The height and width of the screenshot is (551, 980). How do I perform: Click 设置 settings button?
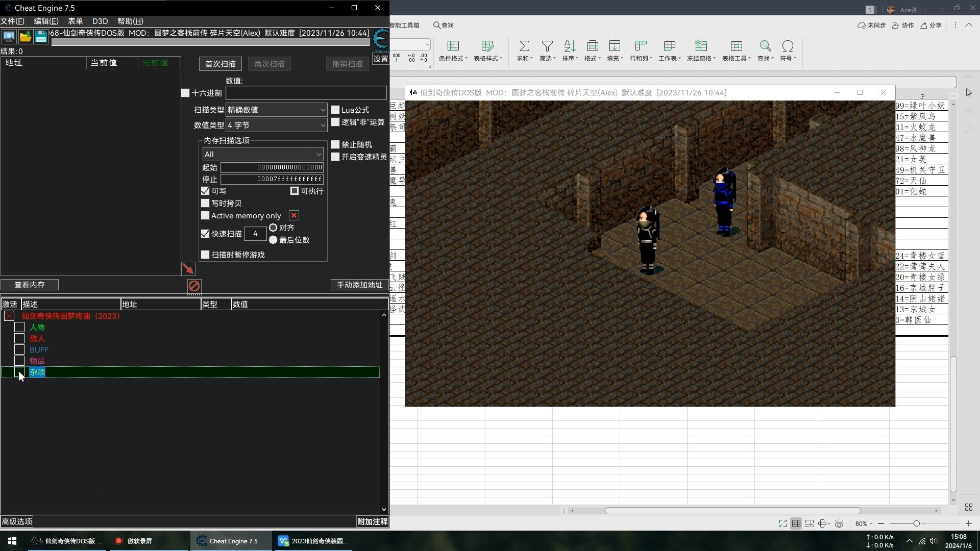381,59
